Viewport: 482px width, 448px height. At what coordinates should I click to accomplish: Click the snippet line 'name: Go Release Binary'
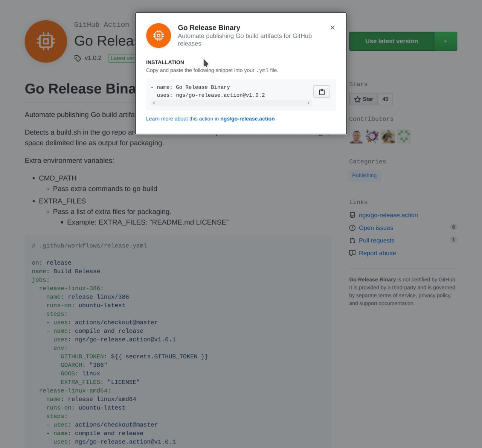click(x=193, y=87)
